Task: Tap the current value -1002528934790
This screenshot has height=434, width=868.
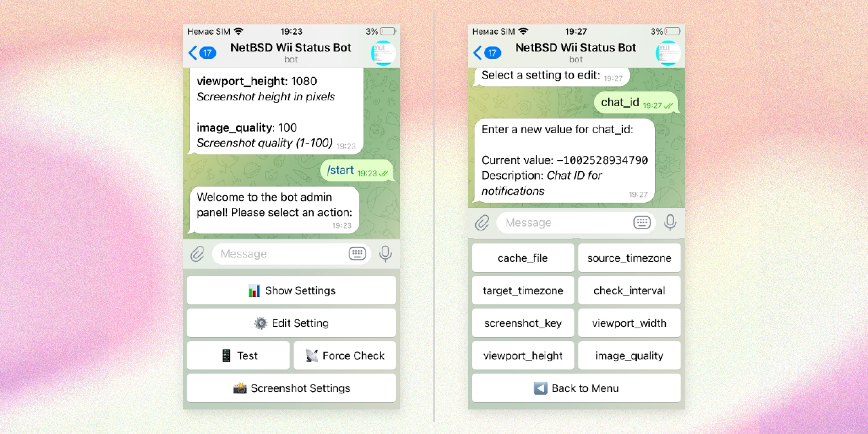Action: pyautogui.click(x=602, y=160)
